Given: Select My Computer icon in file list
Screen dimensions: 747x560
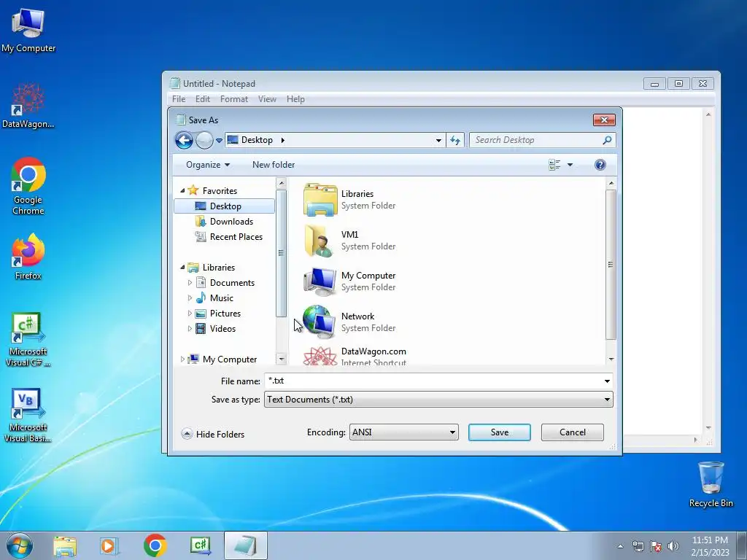Looking at the screenshot, I should coord(320,281).
